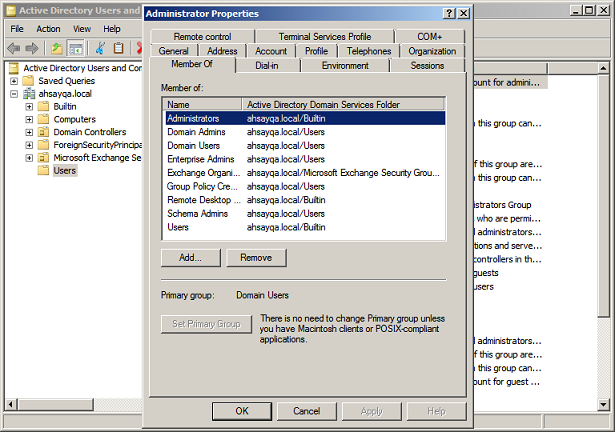
Task: Open the Environment tab
Action: pos(345,66)
